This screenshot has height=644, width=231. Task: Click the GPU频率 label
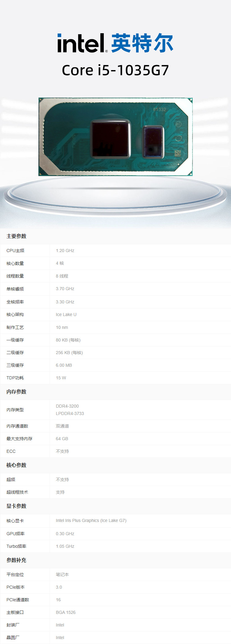(15, 534)
